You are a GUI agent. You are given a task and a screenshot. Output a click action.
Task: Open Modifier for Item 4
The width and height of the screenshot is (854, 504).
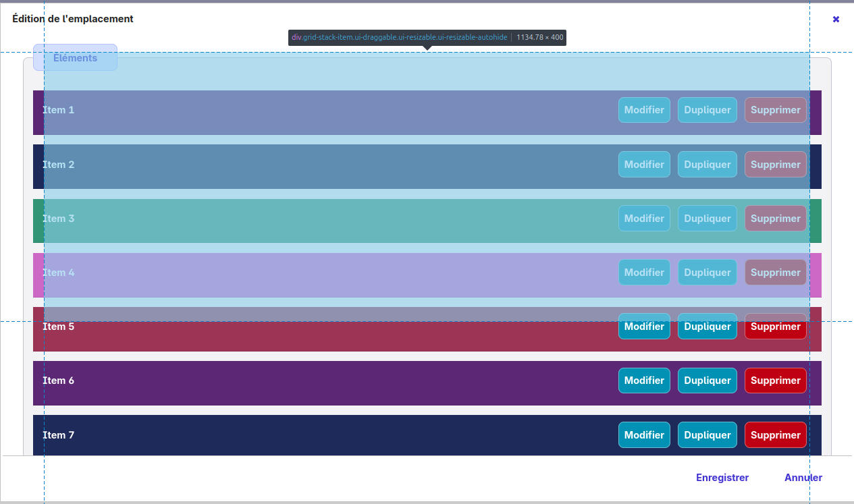[x=644, y=273]
